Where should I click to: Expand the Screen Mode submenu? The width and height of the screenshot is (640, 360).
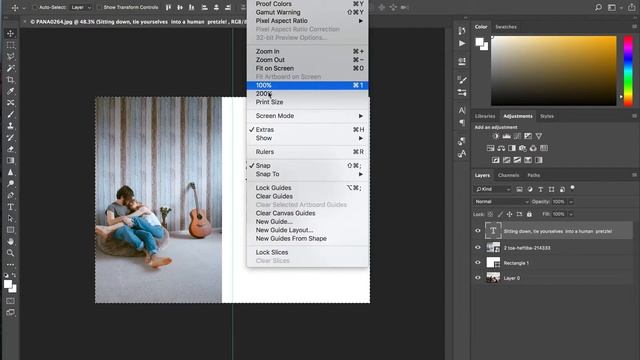pyautogui.click(x=308, y=116)
